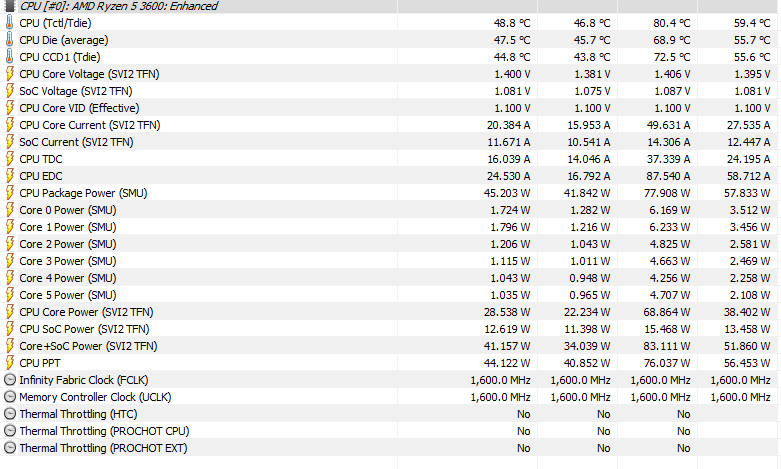Select the SoC Voltage (SVI2 TFN) label

76,91
